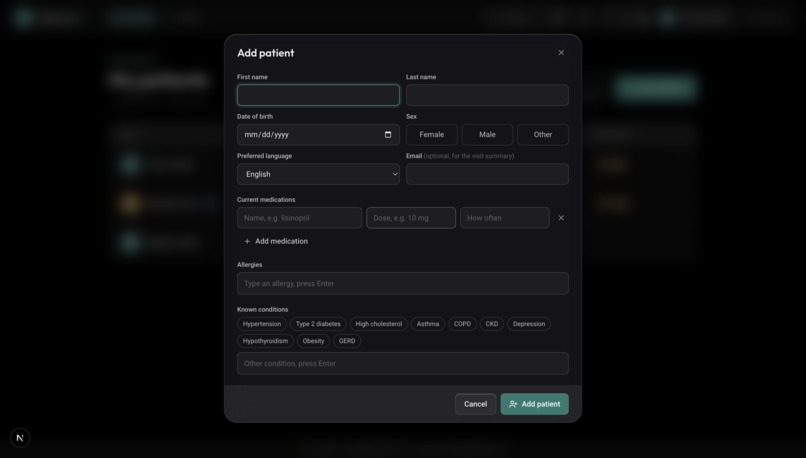The image size is (806, 458).
Task: Open the date of birth calendar picker
Action: pyautogui.click(x=388, y=135)
